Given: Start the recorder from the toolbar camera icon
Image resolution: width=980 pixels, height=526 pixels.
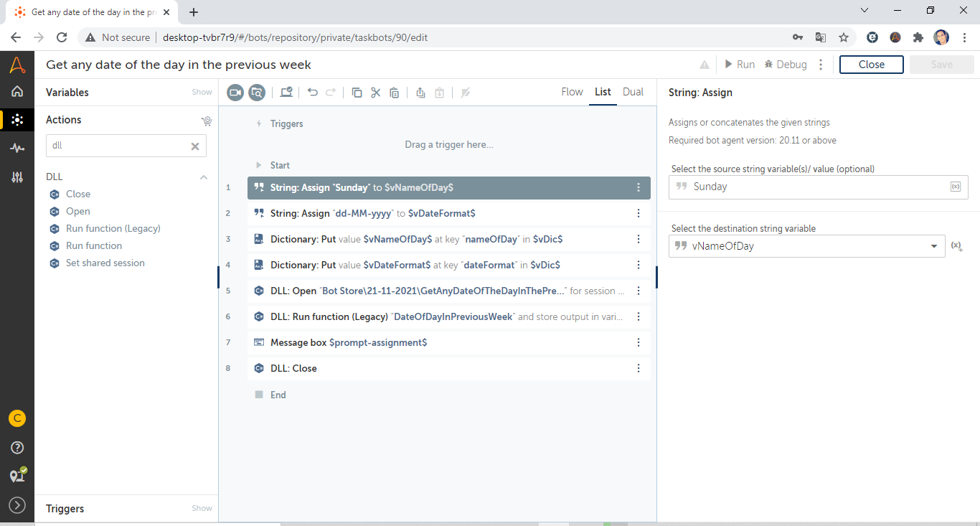Looking at the screenshot, I should (x=235, y=92).
